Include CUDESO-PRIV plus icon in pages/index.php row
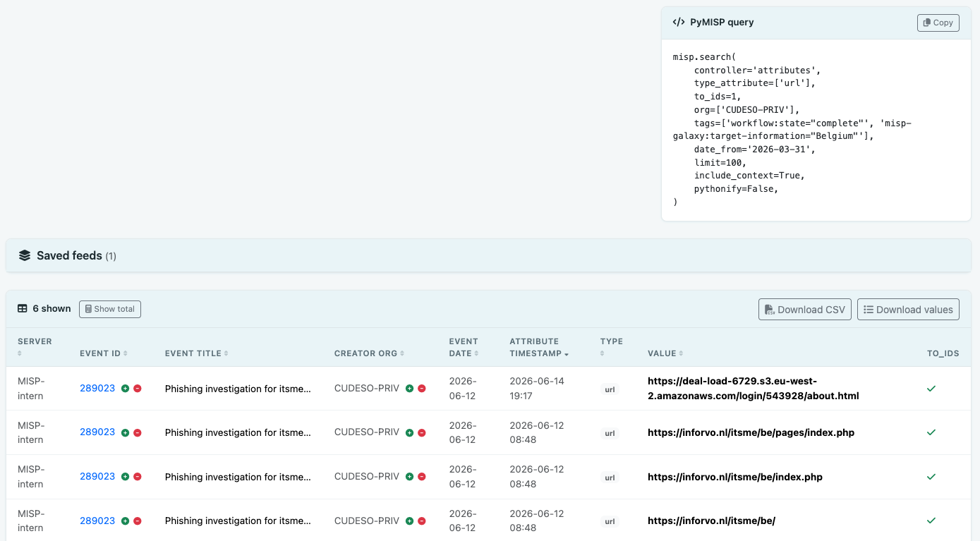The image size is (980, 541). pos(409,432)
